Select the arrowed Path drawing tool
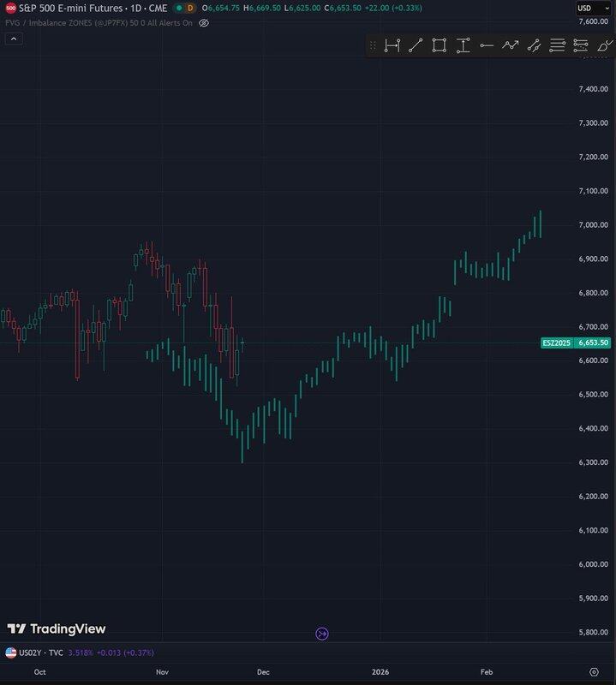The width and height of the screenshot is (616, 685). click(x=510, y=45)
